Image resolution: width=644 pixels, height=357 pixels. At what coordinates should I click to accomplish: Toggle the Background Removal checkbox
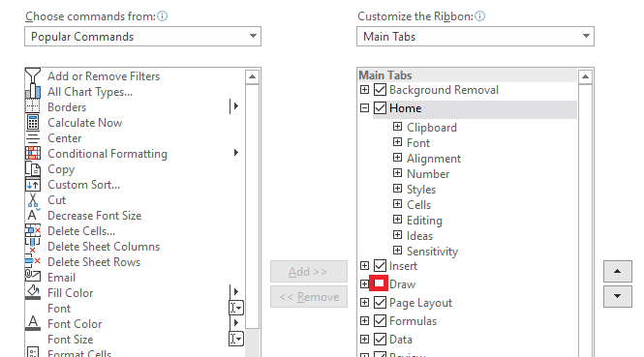(380, 89)
